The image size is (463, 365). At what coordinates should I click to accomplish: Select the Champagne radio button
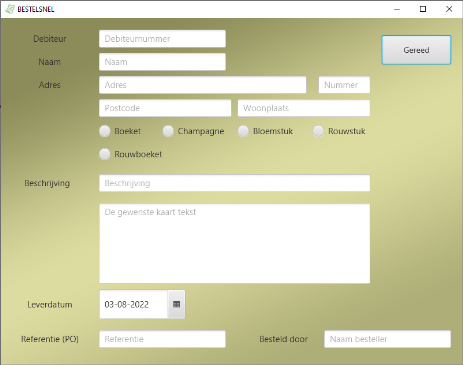(x=168, y=131)
